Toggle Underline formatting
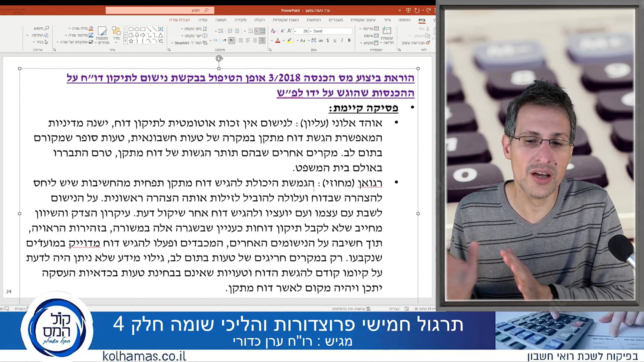This screenshot has width=644, height=362. click(335, 40)
